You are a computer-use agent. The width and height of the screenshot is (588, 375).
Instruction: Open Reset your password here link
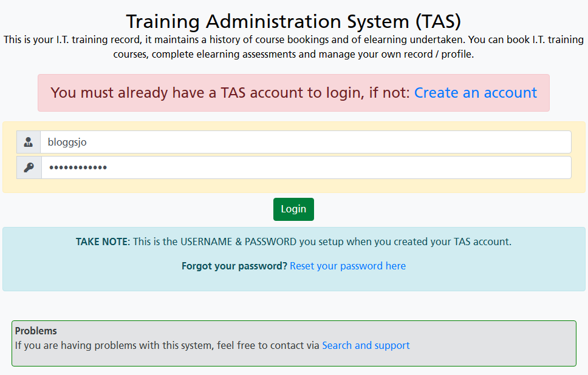[x=347, y=266]
